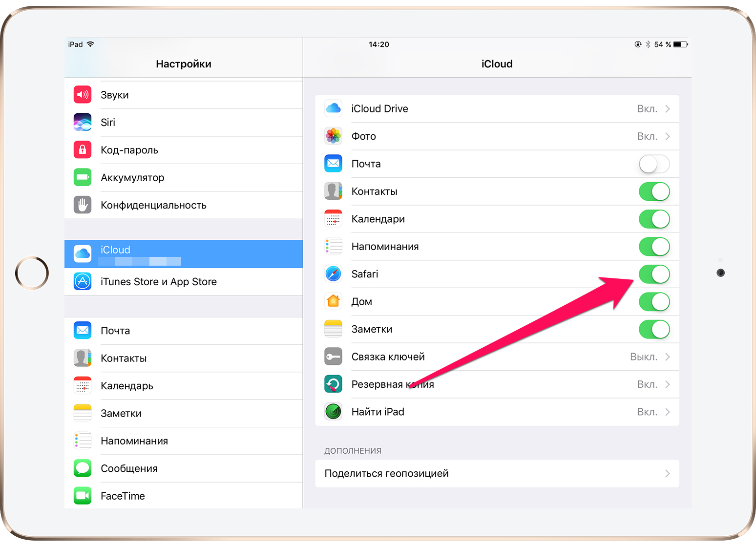This screenshot has height=547, width=756.
Task: Open Сообщения settings row
Action: (x=184, y=468)
